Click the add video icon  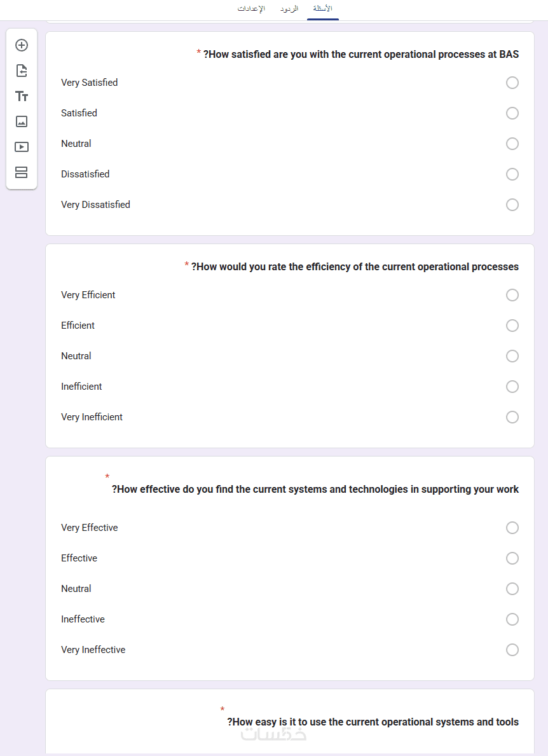pos(22,147)
